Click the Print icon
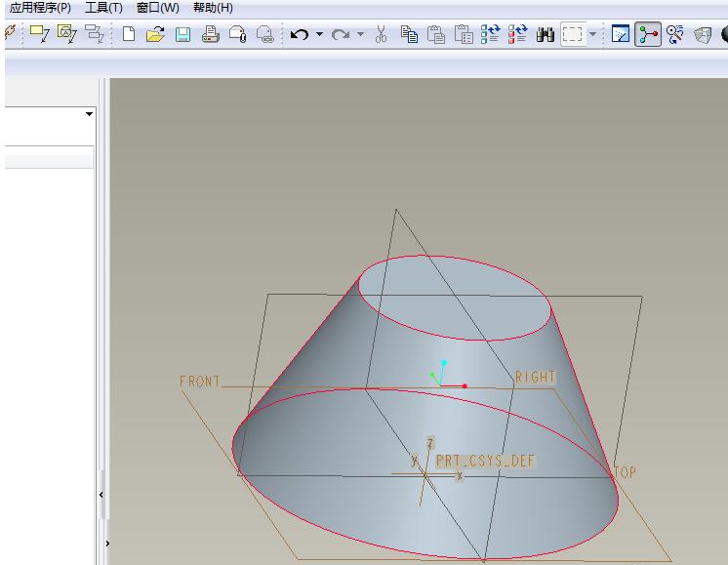 (x=210, y=34)
